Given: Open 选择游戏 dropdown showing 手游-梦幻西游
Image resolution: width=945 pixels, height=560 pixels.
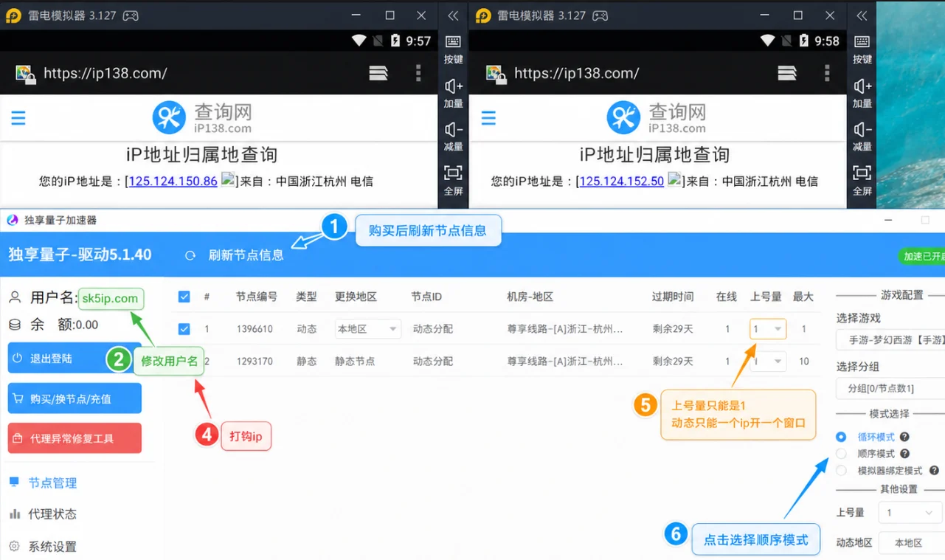Looking at the screenshot, I should [x=890, y=340].
